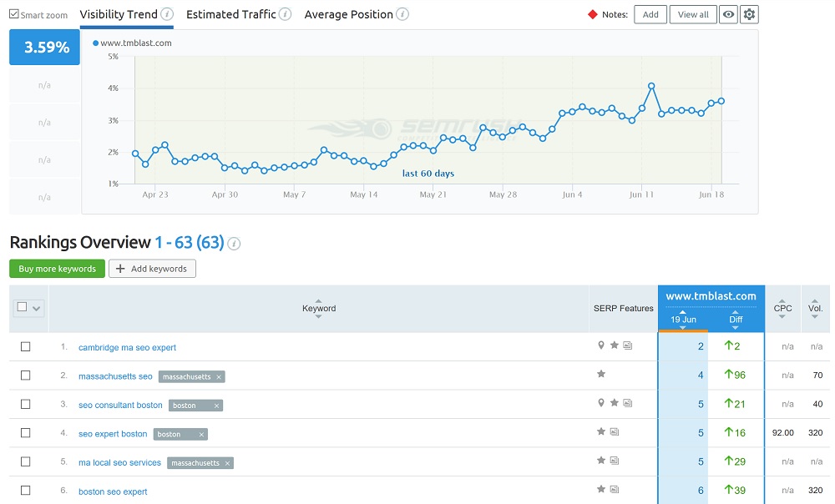Open info icon beside Average Position tab
The height and width of the screenshot is (504, 835).
click(x=402, y=14)
